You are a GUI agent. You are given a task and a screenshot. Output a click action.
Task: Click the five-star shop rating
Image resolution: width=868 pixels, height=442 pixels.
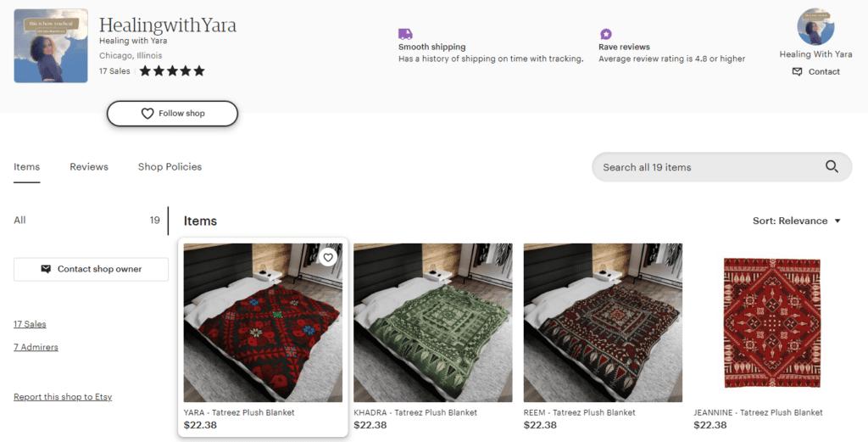point(172,71)
